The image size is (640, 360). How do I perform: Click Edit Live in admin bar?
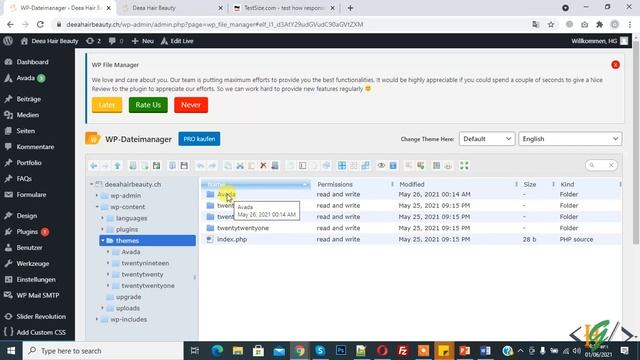(177, 41)
